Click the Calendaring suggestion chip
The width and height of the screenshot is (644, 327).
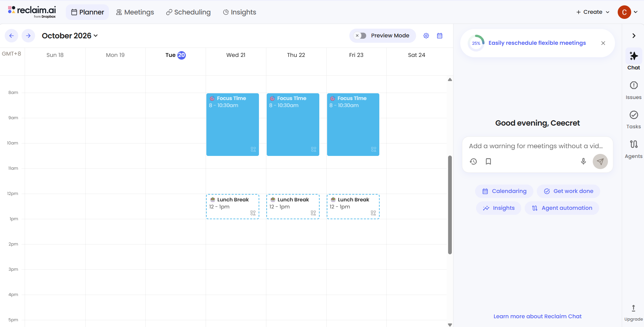click(x=504, y=191)
